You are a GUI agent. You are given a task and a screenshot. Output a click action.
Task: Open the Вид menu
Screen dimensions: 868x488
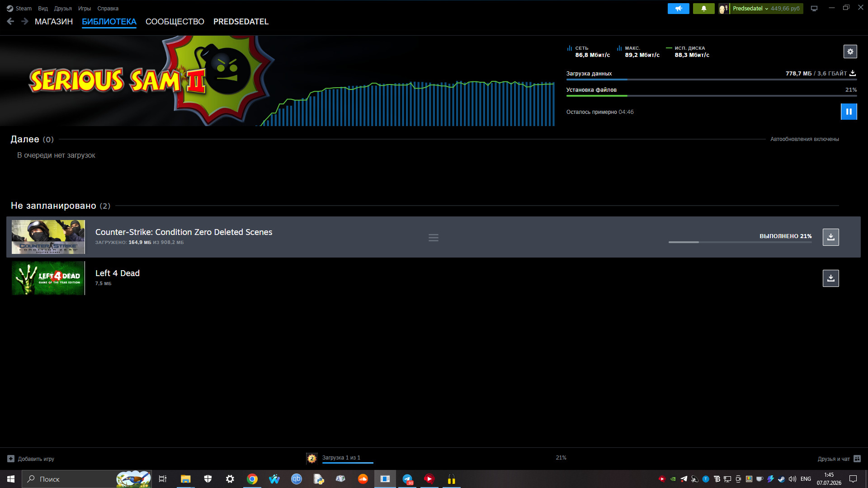43,9
